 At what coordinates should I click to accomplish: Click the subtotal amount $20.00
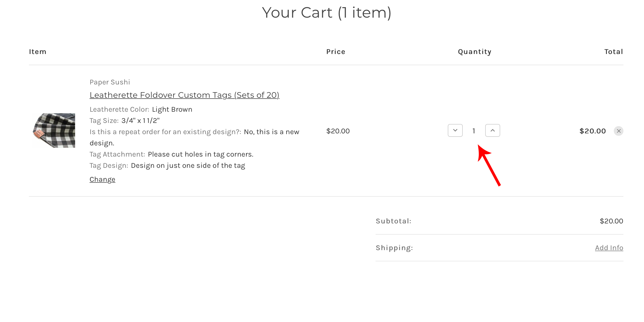[x=611, y=221]
